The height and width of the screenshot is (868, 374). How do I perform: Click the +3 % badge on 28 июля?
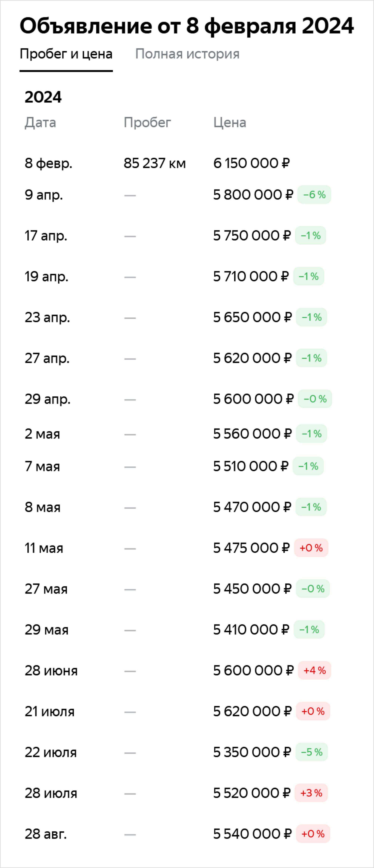click(311, 793)
